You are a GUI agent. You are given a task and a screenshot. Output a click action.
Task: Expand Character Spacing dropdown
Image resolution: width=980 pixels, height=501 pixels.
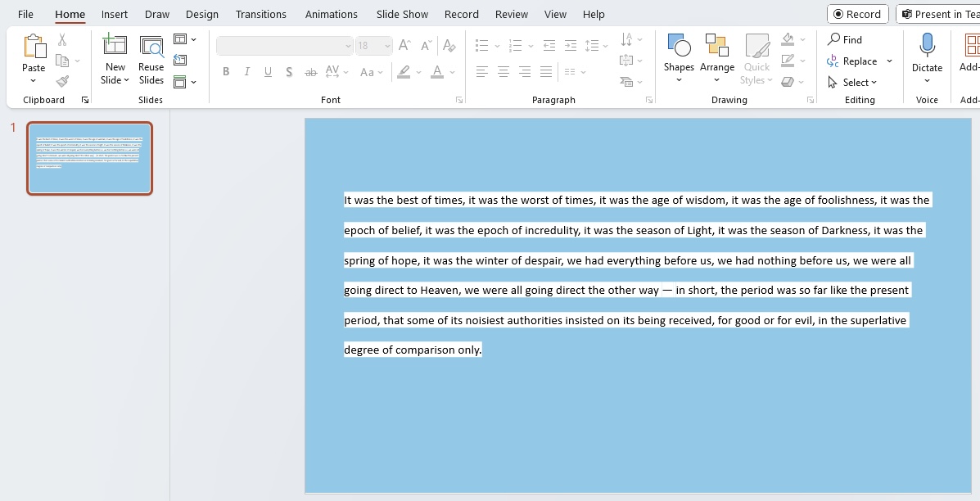pos(345,72)
